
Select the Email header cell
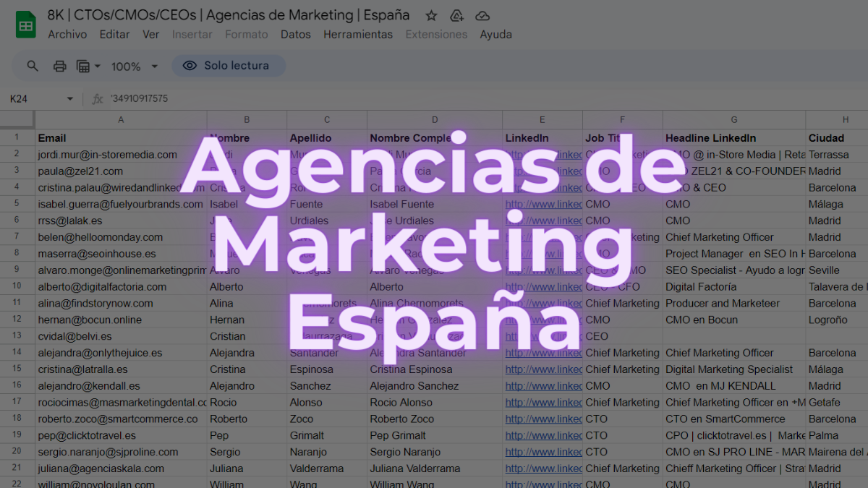pyautogui.click(x=121, y=137)
